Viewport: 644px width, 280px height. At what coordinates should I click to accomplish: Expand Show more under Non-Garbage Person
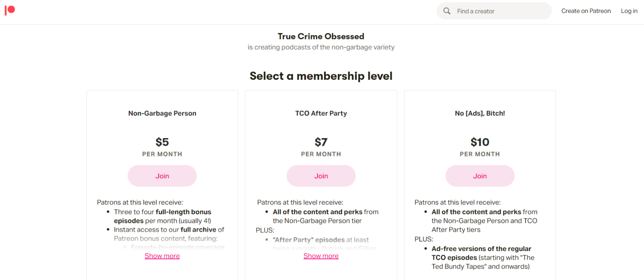click(162, 256)
